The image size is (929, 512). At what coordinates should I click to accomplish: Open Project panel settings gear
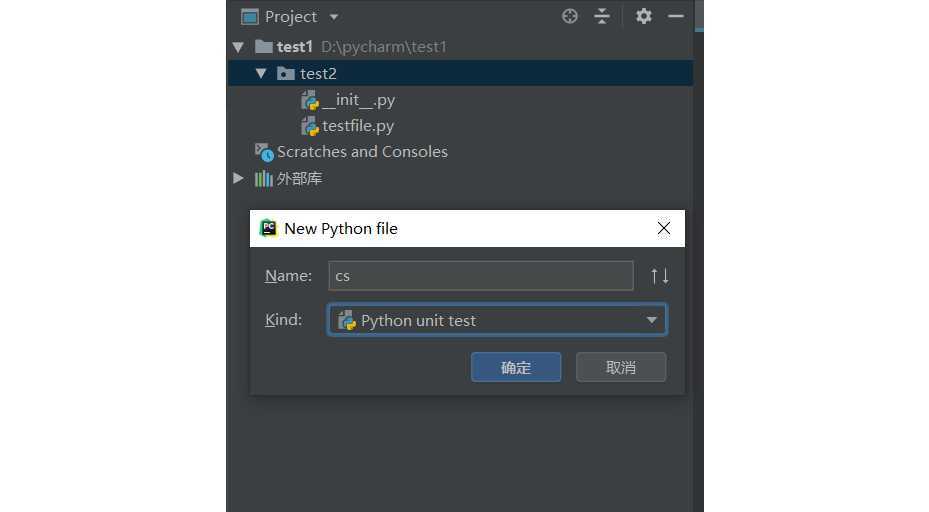[x=644, y=16]
